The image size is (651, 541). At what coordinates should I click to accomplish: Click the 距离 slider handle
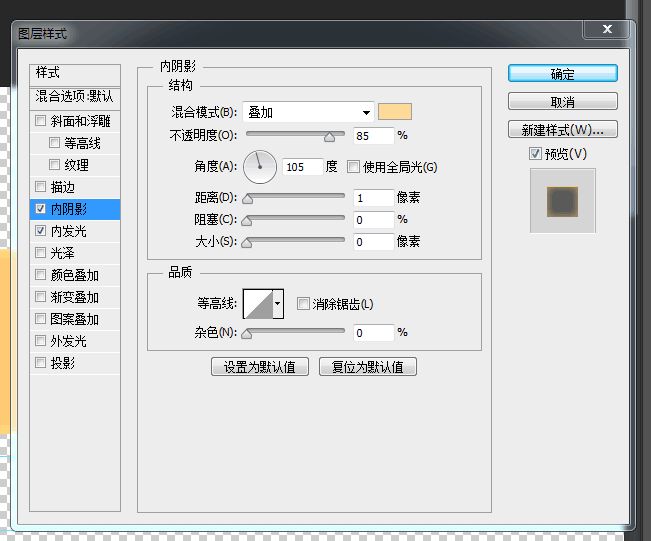click(x=247, y=199)
